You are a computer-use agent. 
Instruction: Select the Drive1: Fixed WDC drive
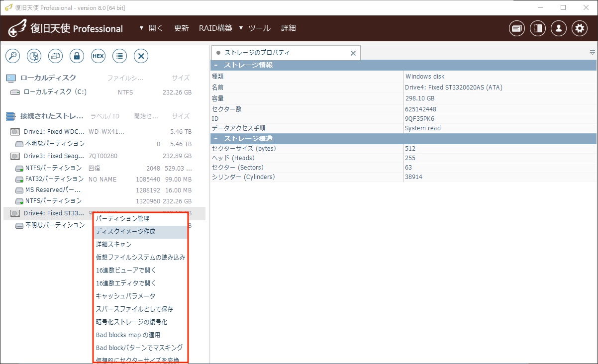(x=104, y=132)
